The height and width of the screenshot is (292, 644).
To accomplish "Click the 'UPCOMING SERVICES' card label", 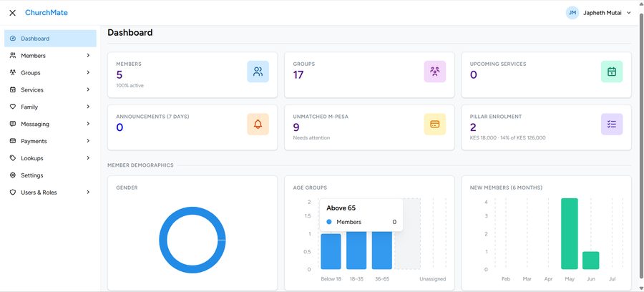I will [498, 64].
